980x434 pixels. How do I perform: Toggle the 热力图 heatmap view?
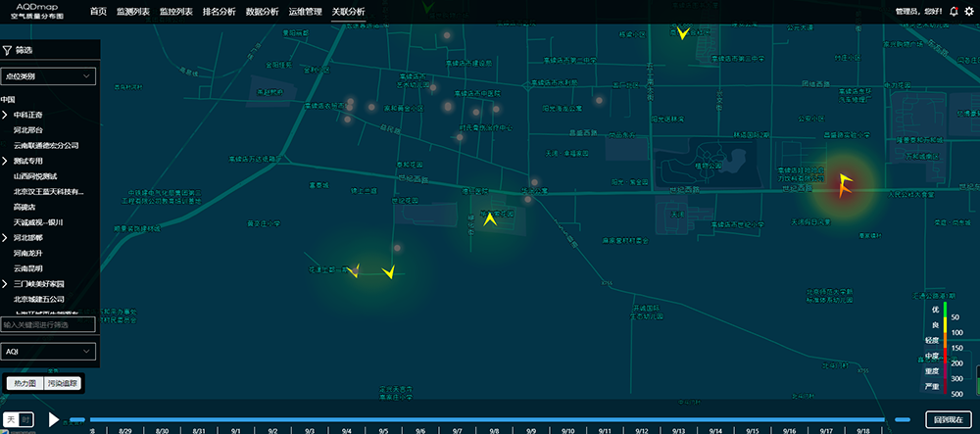[24, 383]
